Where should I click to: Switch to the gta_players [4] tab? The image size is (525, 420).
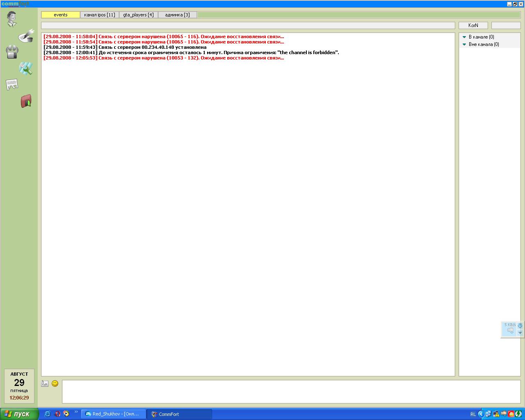[139, 15]
